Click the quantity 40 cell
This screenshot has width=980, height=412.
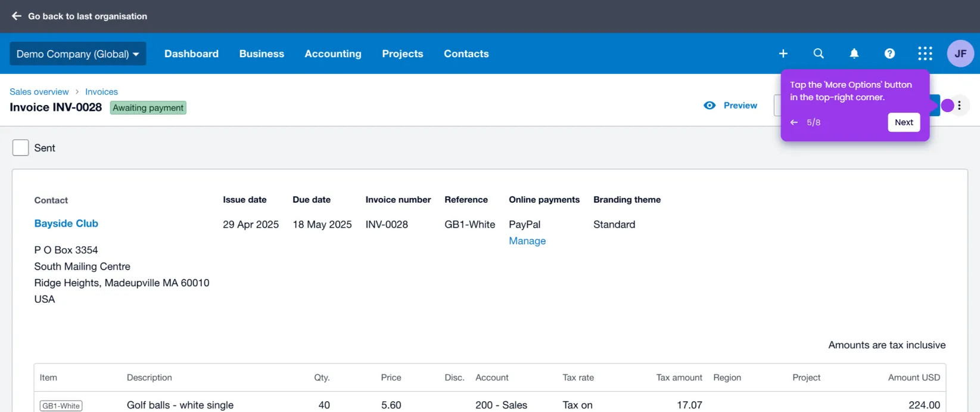pos(324,405)
